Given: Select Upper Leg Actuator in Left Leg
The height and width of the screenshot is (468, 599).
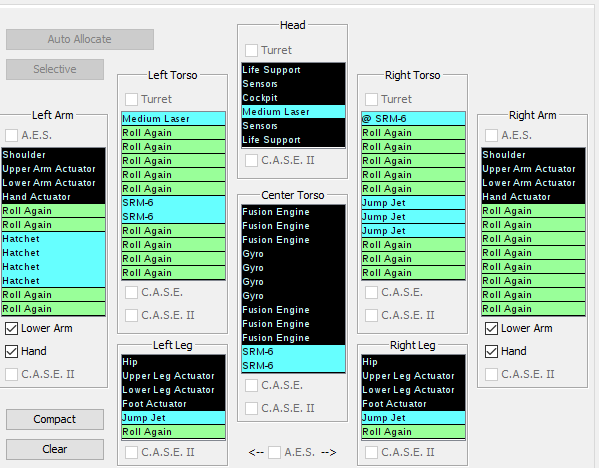Looking at the screenshot, I should [173, 376].
